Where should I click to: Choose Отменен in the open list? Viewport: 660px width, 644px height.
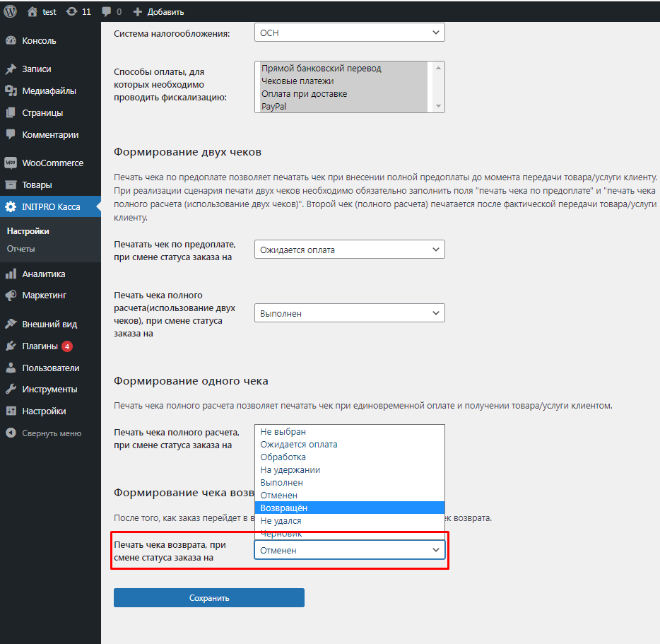(x=349, y=496)
